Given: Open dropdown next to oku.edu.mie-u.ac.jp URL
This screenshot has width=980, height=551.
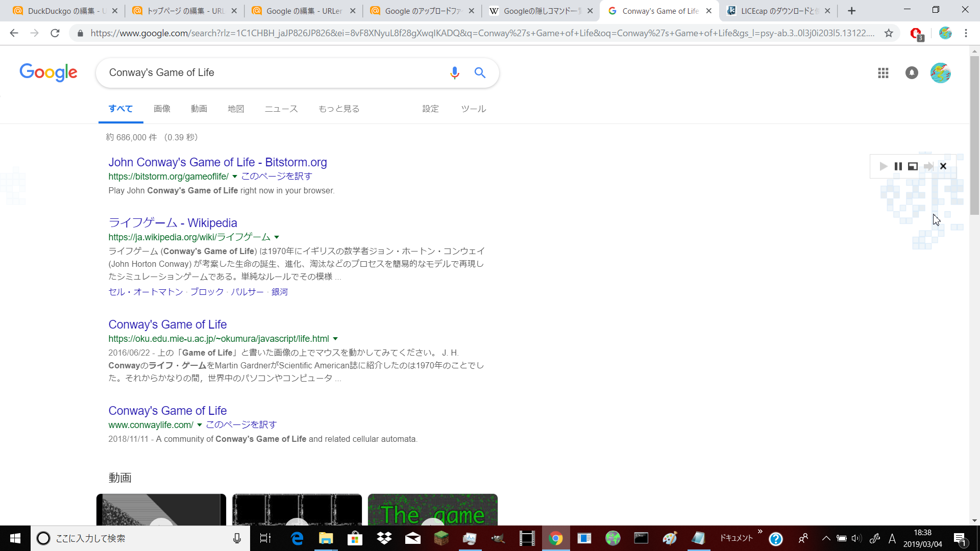Looking at the screenshot, I should [335, 339].
